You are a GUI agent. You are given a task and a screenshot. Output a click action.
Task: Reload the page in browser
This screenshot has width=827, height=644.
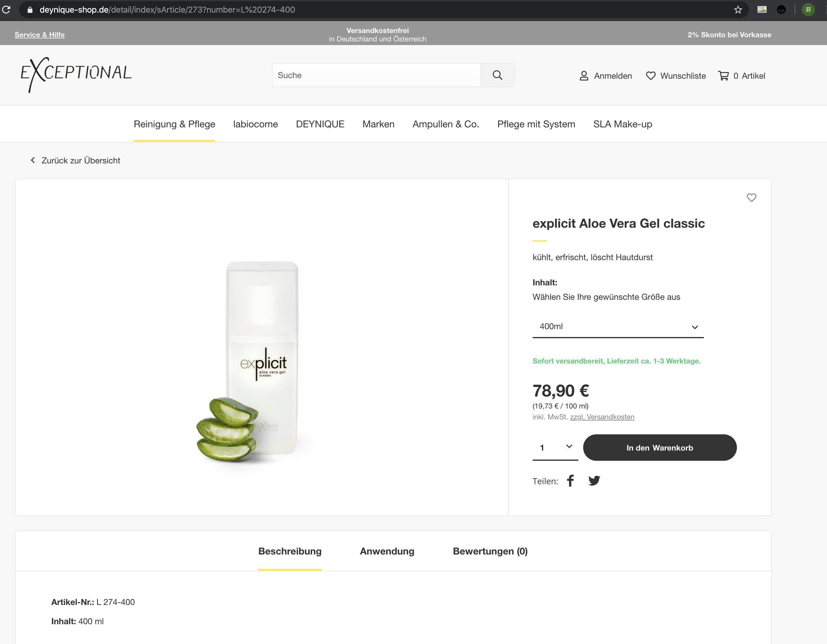point(6,10)
